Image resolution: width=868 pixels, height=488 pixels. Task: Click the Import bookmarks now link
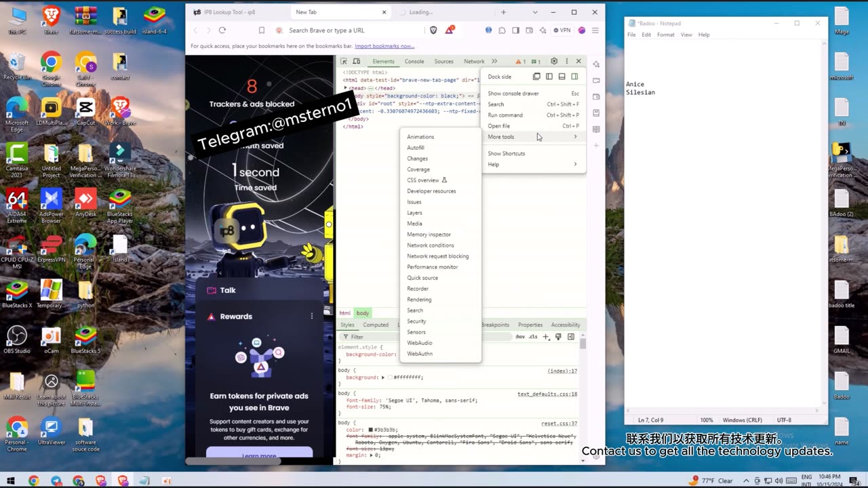384,46
